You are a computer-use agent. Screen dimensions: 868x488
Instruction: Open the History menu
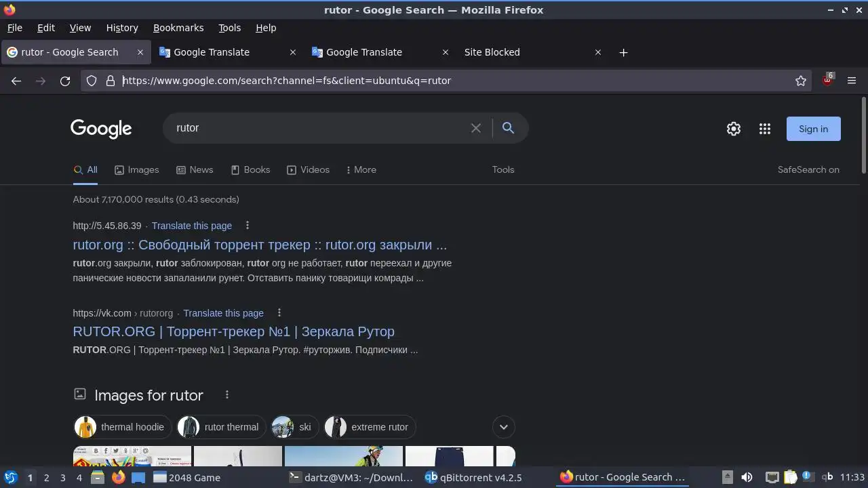point(122,28)
